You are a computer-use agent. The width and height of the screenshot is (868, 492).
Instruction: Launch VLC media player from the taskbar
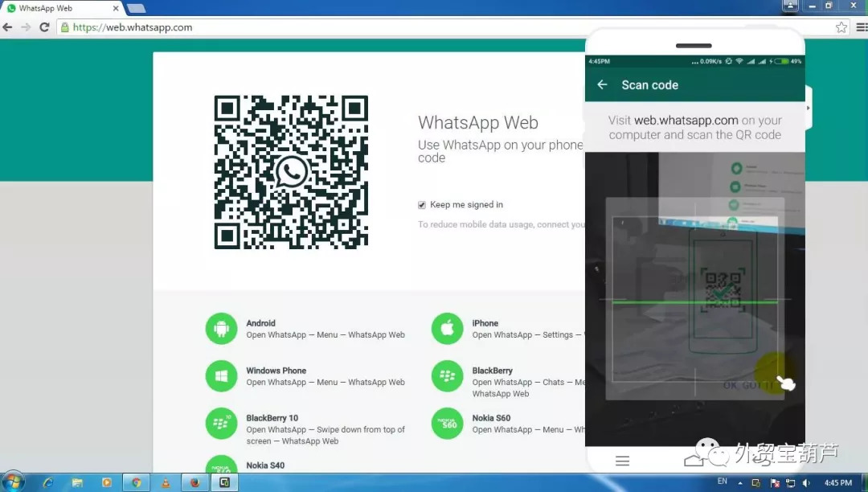[166, 482]
